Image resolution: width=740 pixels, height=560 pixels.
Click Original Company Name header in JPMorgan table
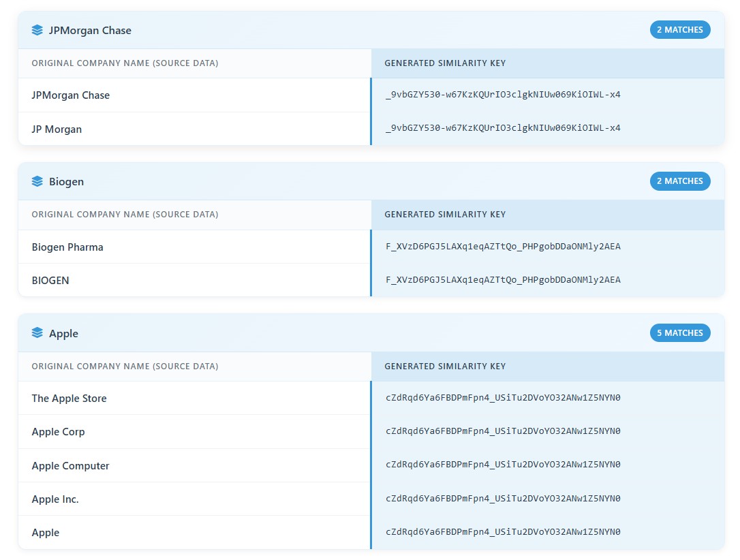(125, 63)
